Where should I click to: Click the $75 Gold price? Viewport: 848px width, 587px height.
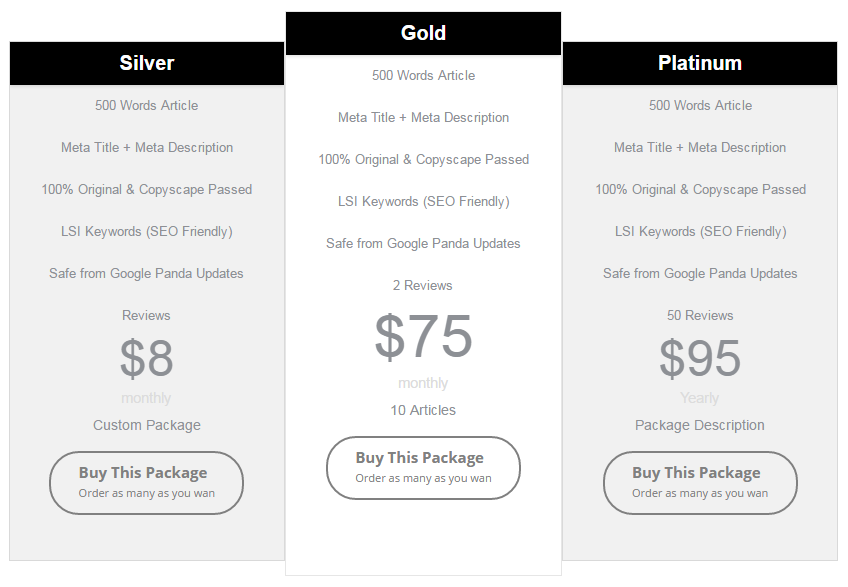click(x=423, y=336)
